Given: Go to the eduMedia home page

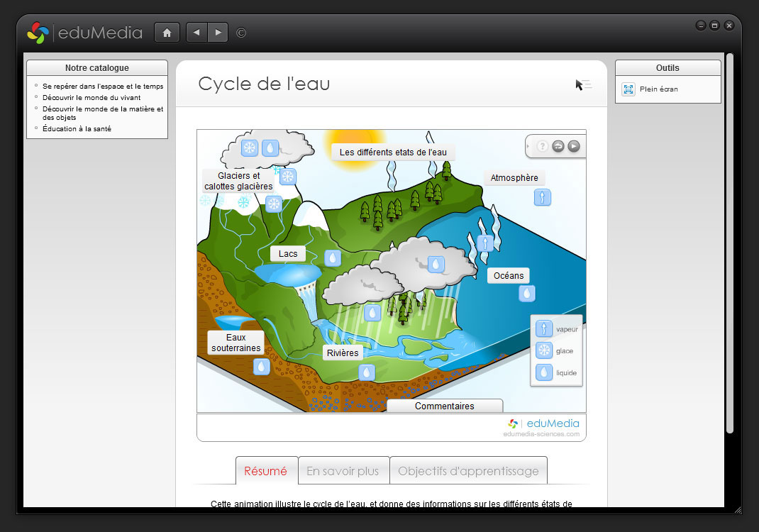Looking at the screenshot, I should click(167, 33).
